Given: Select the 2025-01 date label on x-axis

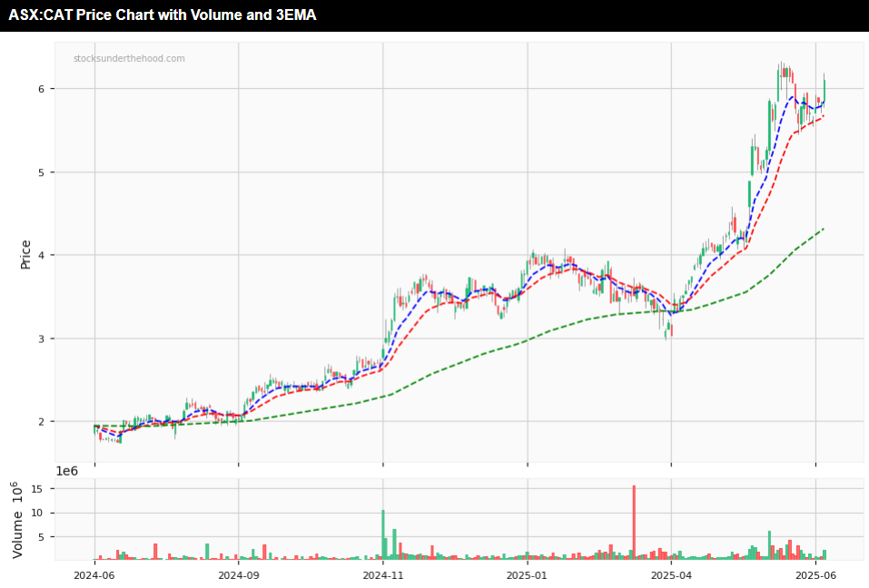Looking at the screenshot, I should 527,574.
